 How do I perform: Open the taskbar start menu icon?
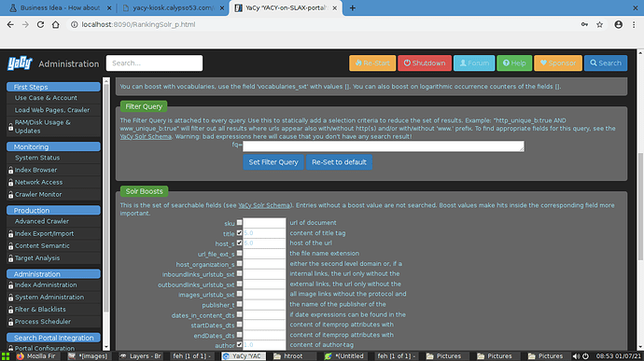[x=6, y=356]
